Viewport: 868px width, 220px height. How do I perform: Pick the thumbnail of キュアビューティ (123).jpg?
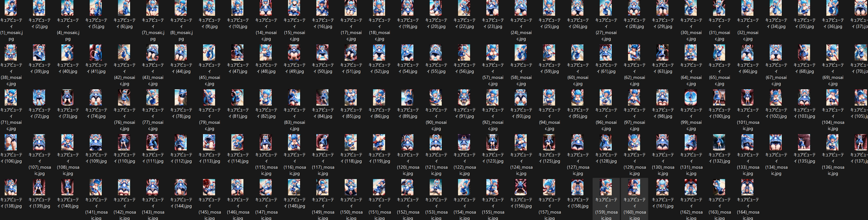pos(492,142)
